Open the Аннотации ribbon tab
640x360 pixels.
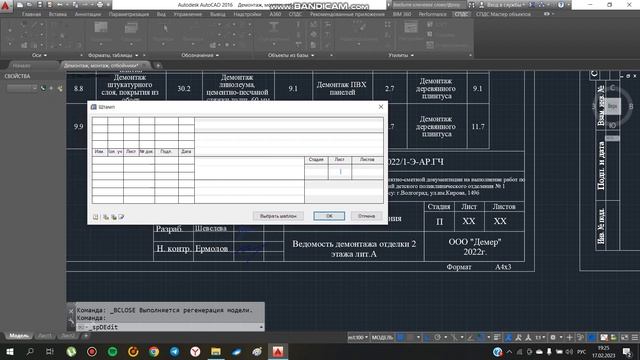88,14
